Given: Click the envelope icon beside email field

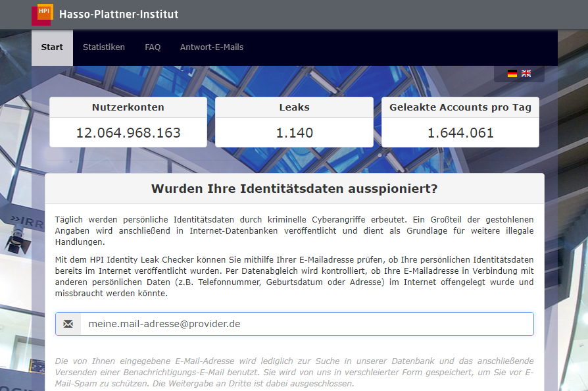Looking at the screenshot, I should (x=68, y=324).
